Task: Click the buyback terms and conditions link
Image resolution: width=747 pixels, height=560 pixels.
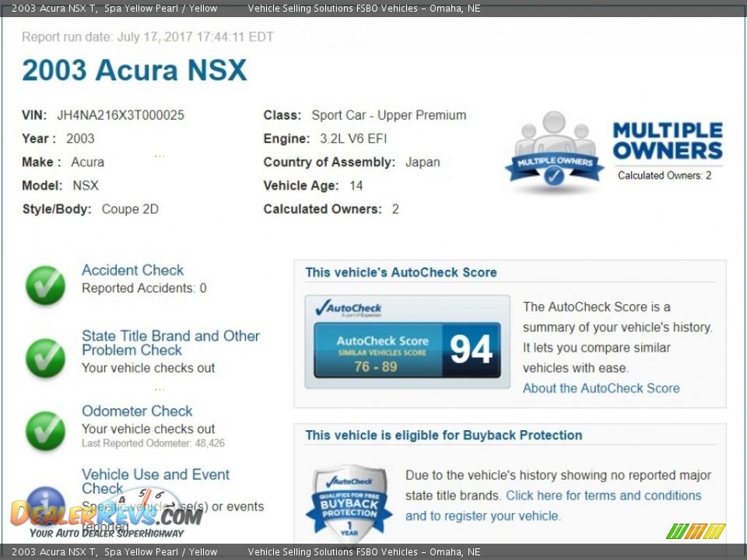Action: coord(553,506)
